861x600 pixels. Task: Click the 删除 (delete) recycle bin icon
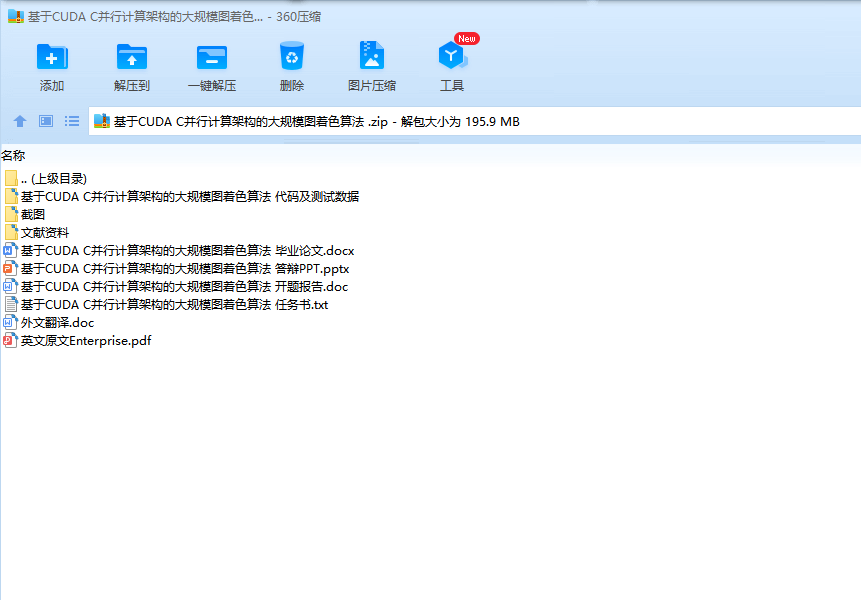(x=292, y=56)
